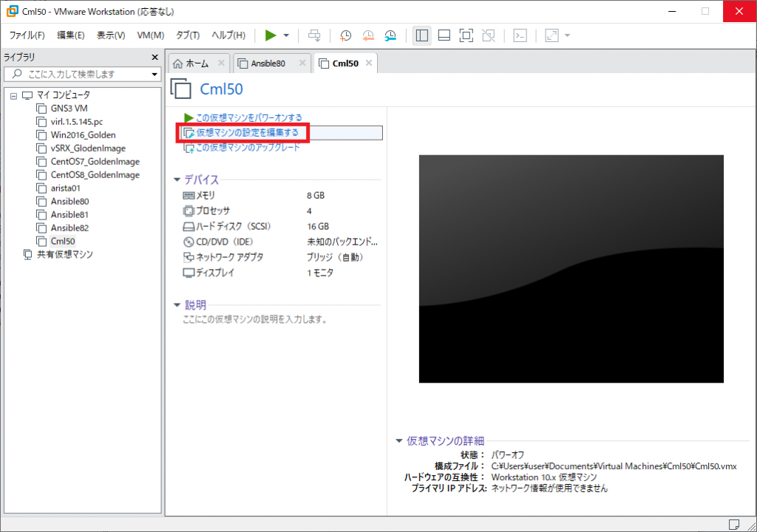Screen dimensions: 757x532
Task: Toggle the thumbnail bar view
Action: [443, 35]
